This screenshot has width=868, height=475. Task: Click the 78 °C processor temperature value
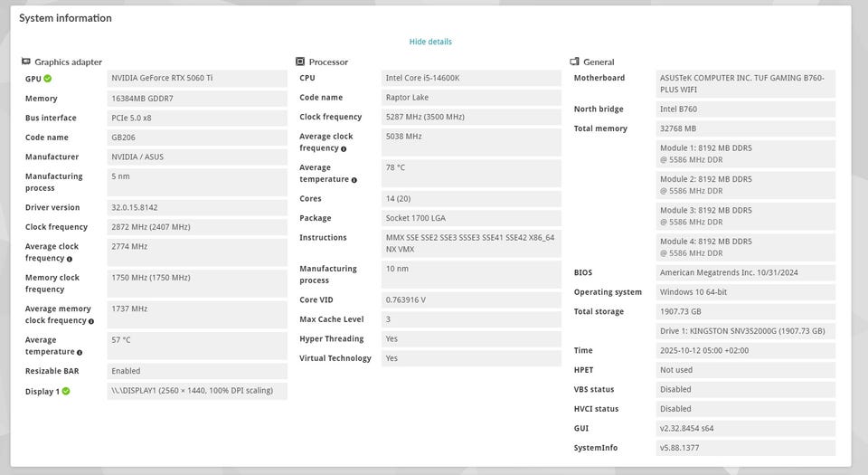[471, 174]
